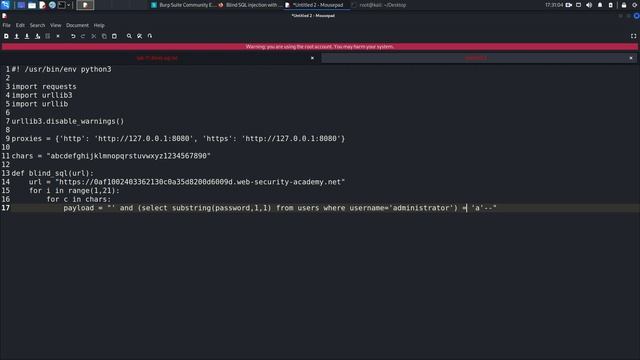This screenshot has width=640, height=360.
Task: Switch to Blind SQL injection browser window
Action: coord(250,5)
